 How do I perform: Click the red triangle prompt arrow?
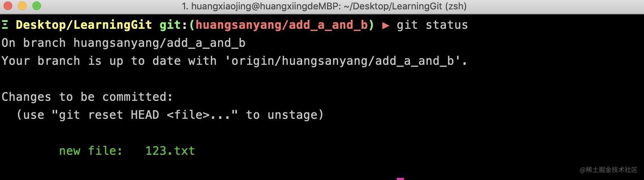[386, 26]
